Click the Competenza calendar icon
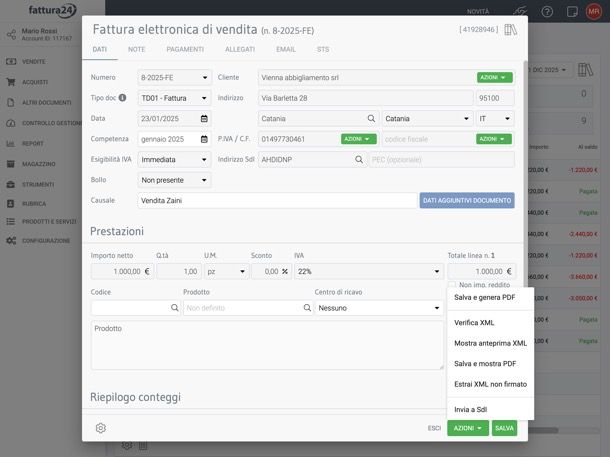 (205, 139)
